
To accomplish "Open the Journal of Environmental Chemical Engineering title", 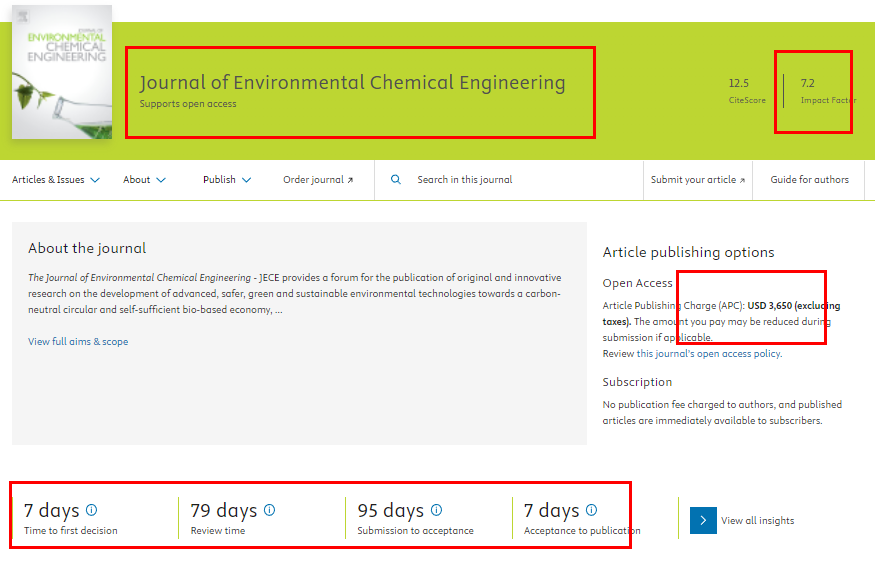I will (x=352, y=83).
